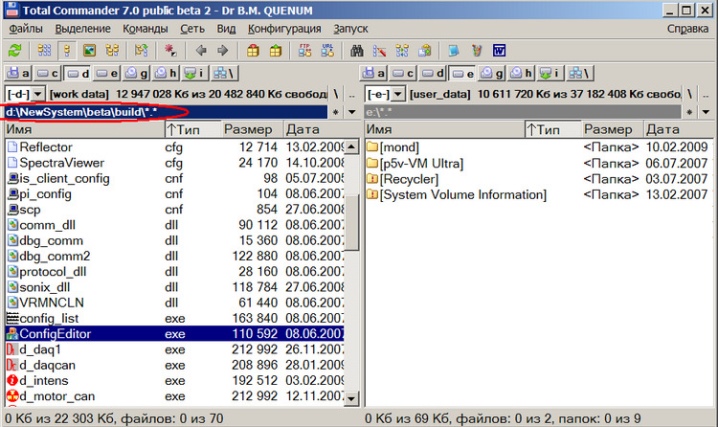Viewport: 718px width, 427px height.
Task: Launch the Word icon in the toolbar
Action: 499,50
